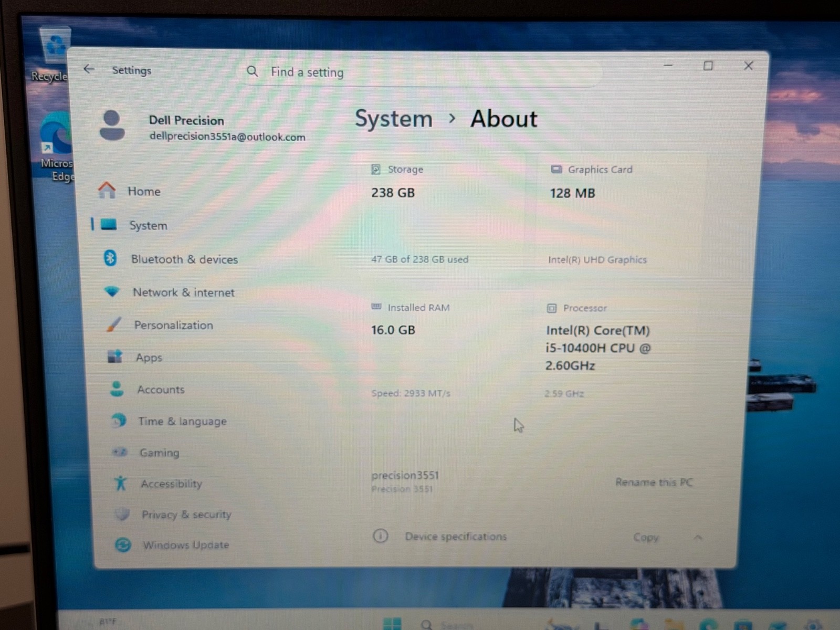Image resolution: width=840 pixels, height=630 pixels.
Task: Click the Apps icon in sidebar
Action: click(x=115, y=356)
